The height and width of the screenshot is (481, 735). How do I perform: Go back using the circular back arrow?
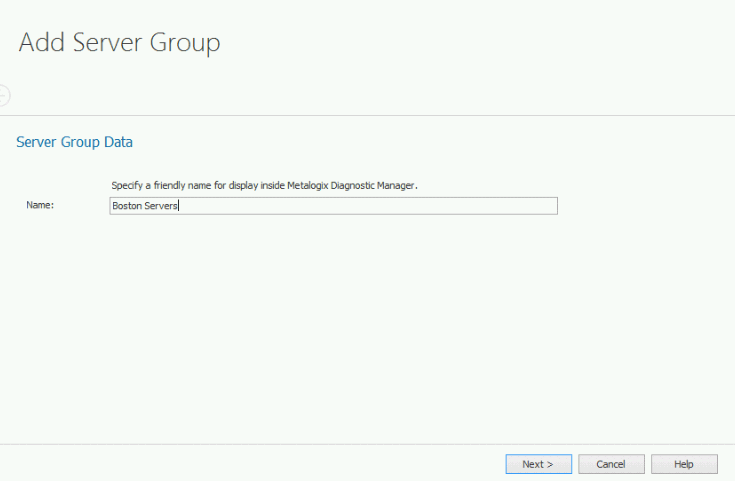tap(4, 96)
